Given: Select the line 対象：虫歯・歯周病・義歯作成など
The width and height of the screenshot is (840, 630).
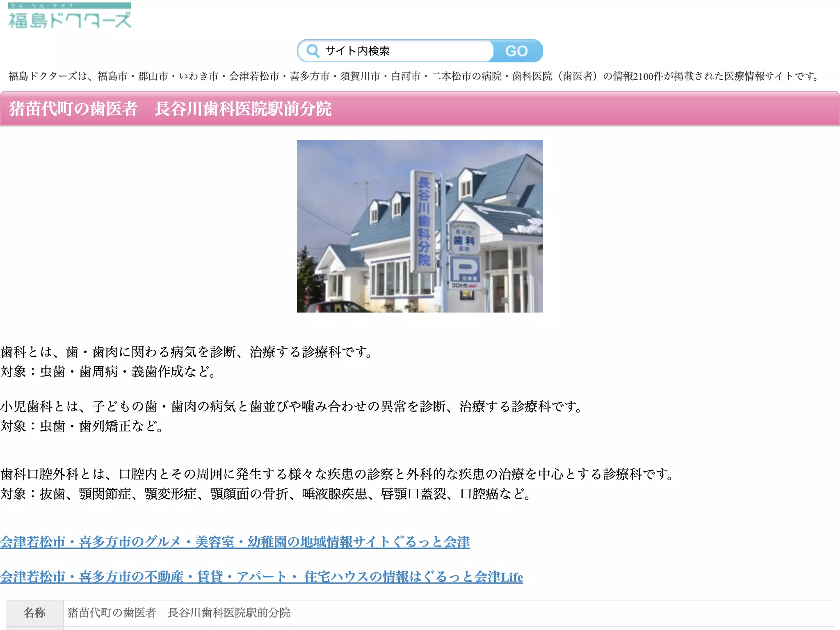Looking at the screenshot, I should coord(109,372).
